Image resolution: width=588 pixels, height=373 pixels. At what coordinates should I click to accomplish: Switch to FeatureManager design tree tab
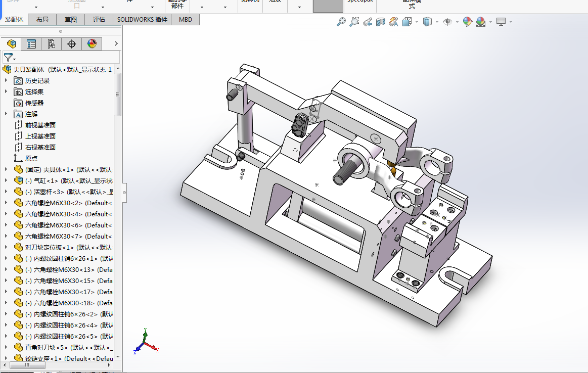point(11,44)
